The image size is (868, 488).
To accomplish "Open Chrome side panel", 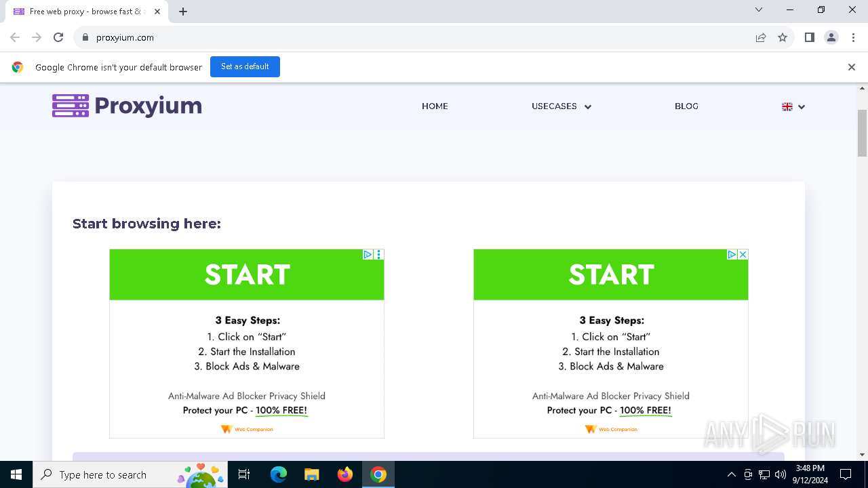I will [x=809, y=37].
